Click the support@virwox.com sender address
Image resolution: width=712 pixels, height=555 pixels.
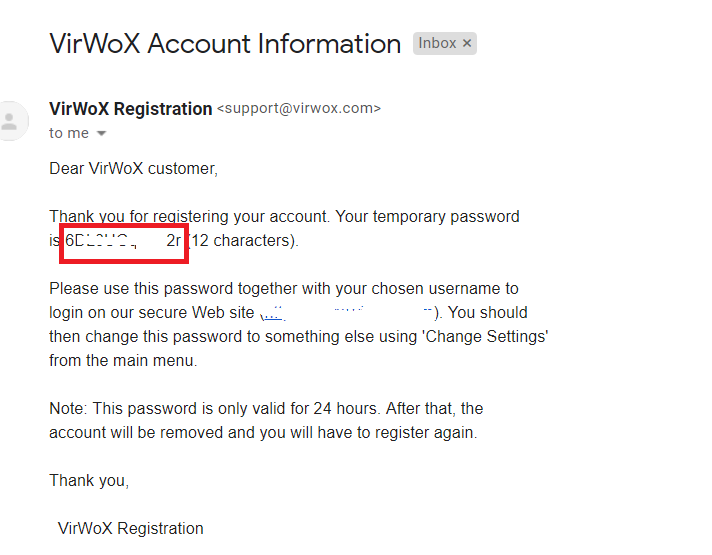click(x=299, y=109)
